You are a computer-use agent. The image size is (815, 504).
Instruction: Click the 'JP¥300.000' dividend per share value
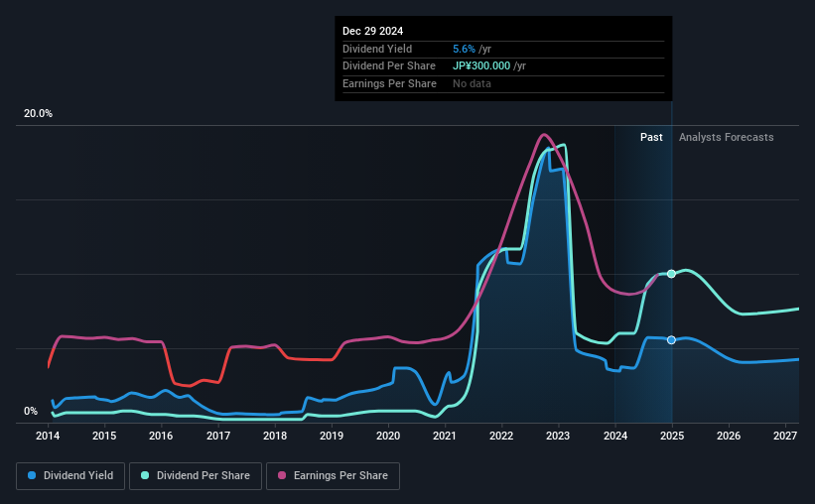point(481,66)
